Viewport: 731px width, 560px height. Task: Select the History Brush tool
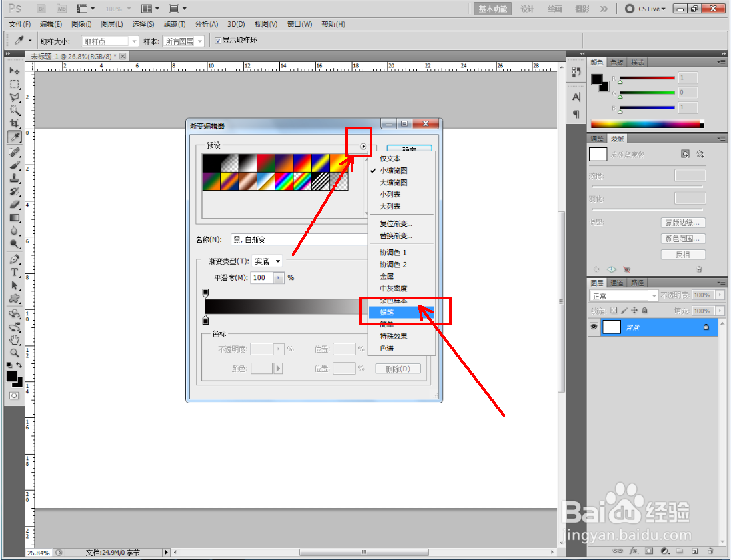tap(15, 191)
